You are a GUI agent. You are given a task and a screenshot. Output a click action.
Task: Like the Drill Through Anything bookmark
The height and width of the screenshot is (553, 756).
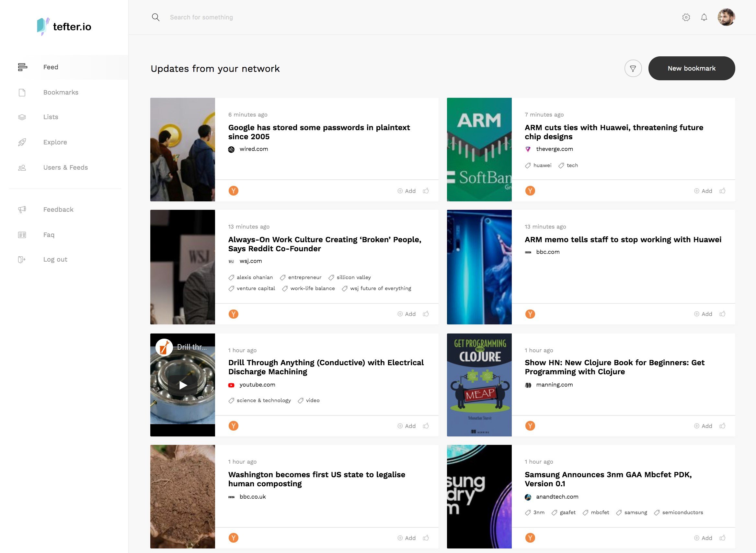[x=426, y=426]
